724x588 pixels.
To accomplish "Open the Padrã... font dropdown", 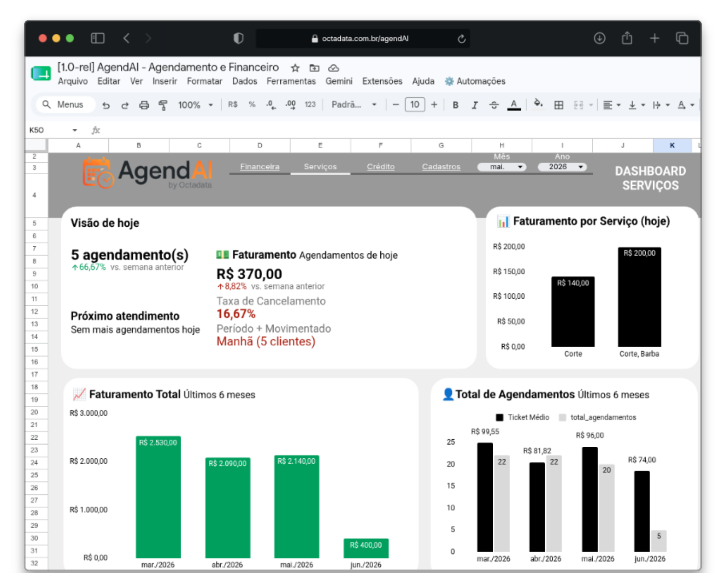I will tap(354, 105).
